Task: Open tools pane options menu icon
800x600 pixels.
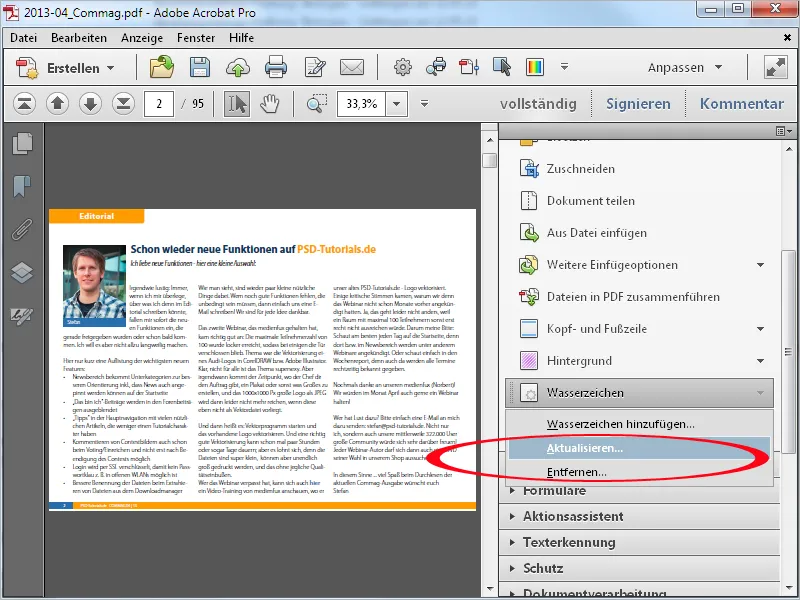Action: click(x=784, y=131)
